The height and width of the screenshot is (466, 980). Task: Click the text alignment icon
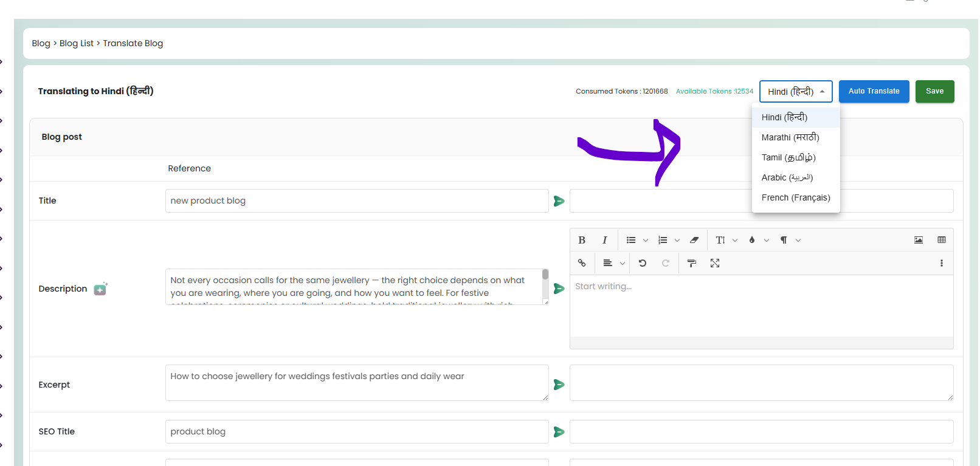tap(607, 263)
